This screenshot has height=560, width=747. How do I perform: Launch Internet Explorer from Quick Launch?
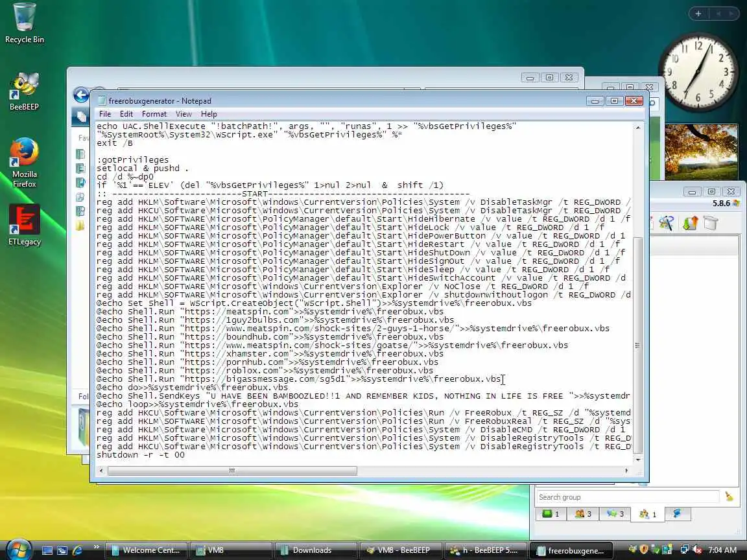(x=77, y=550)
